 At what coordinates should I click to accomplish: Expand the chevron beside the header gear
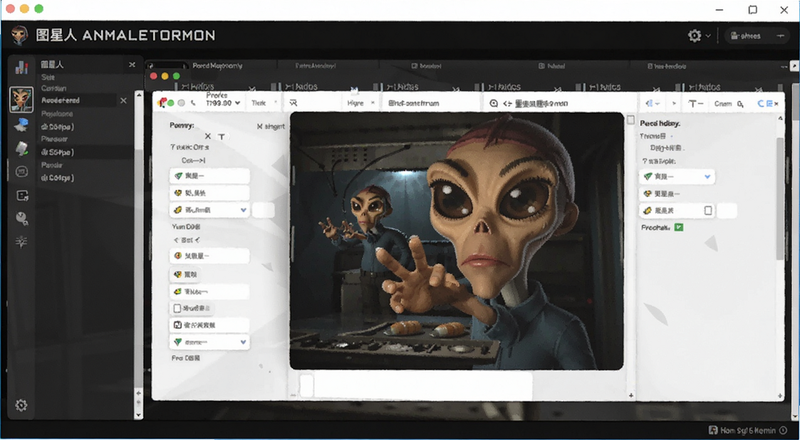tap(708, 36)
